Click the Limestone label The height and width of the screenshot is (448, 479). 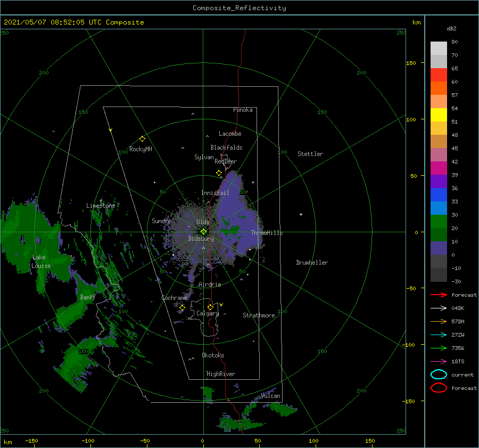point(101,206)
